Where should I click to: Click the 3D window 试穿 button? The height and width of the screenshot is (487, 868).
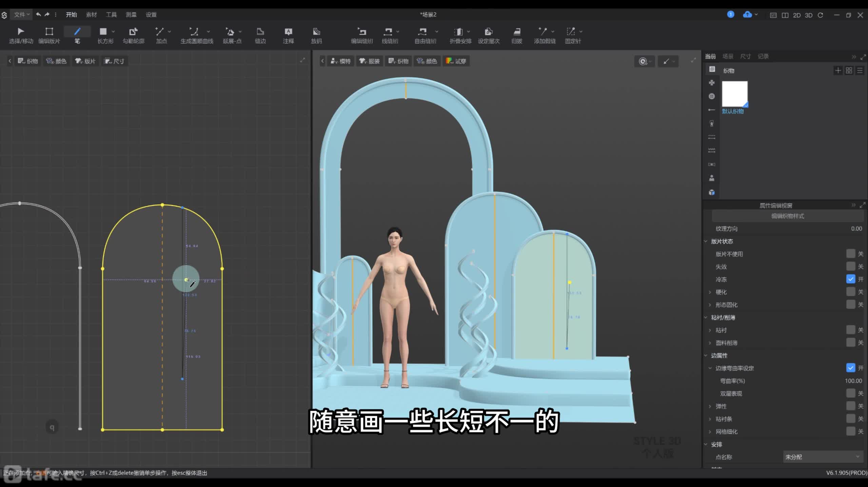click(x=456, y=61)
